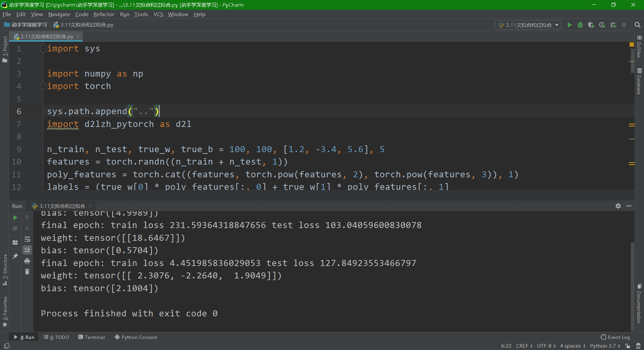This screenshot has height=350, width=644.
Task: Toggle scroll to end in the console
Action: (27, 250)
